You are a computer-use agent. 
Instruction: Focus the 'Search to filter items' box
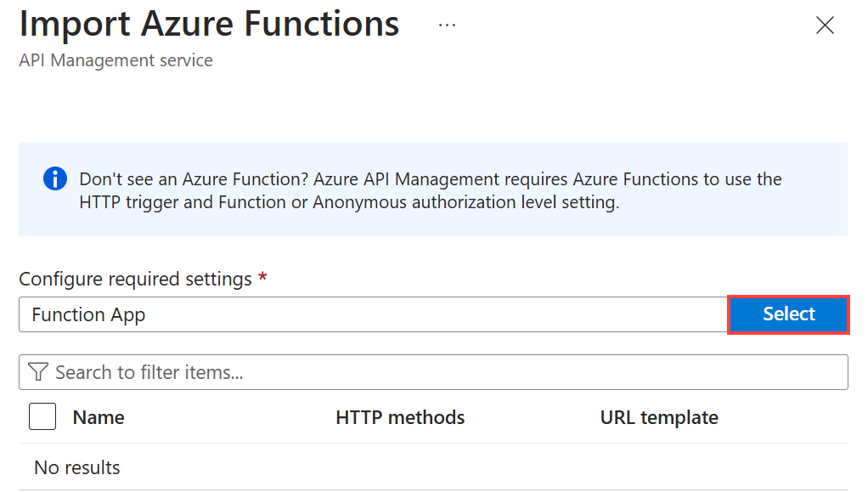pos(442,372)
